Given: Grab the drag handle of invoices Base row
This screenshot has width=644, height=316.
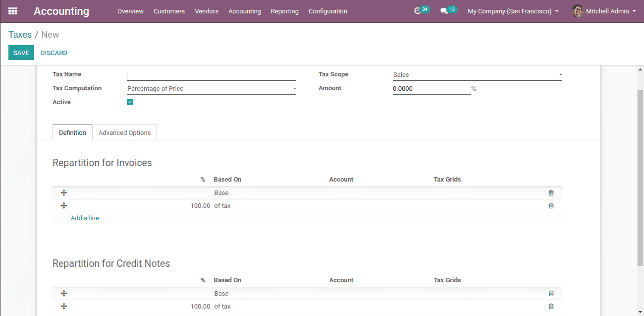Looking at the screenshot, I should point(64,193).
